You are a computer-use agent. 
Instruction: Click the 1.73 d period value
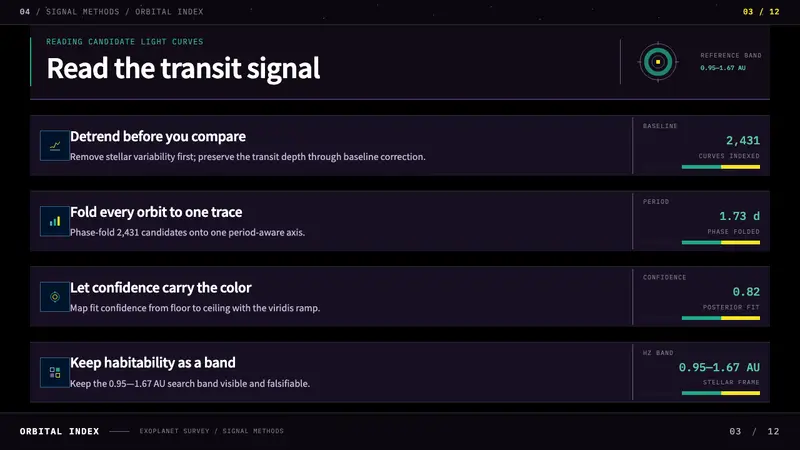click(739, 216)
